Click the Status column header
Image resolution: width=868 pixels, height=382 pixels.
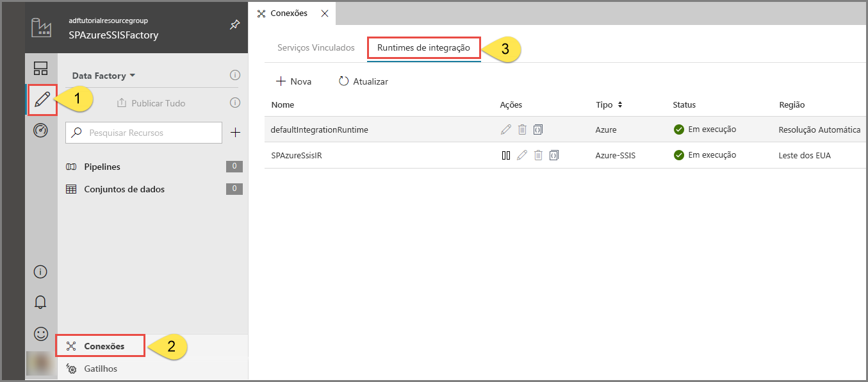coord(684,104)
